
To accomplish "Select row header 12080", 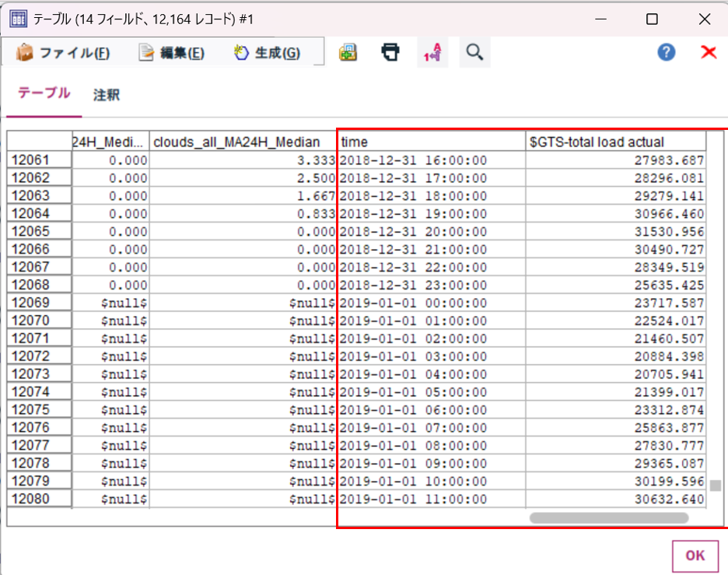I will 40,499.
